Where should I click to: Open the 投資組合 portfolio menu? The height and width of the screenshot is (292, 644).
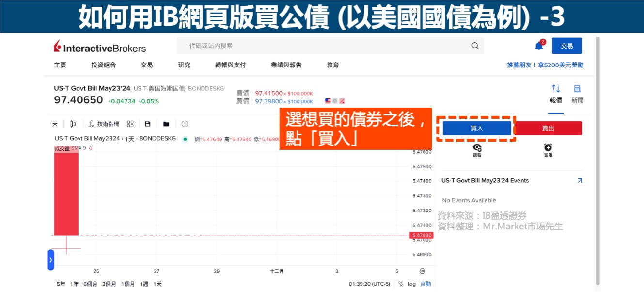(104, 65)
